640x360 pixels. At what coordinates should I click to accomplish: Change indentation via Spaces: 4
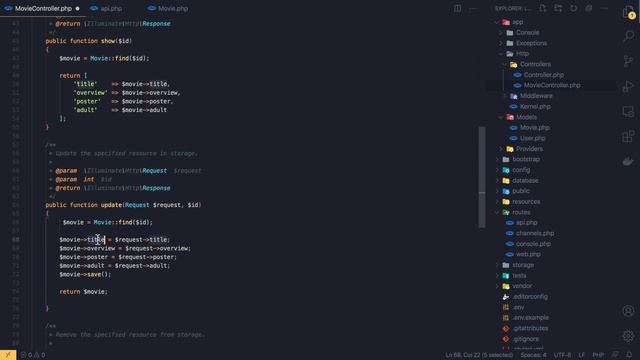pyautogui.click(x=533, y=355)
